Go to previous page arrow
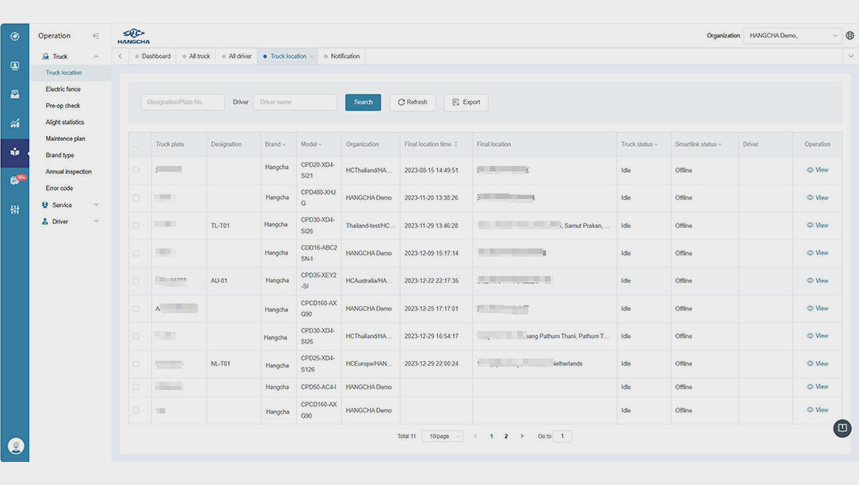Image resolution: width=859 pixels, height=485 pixels. (475, 436)
